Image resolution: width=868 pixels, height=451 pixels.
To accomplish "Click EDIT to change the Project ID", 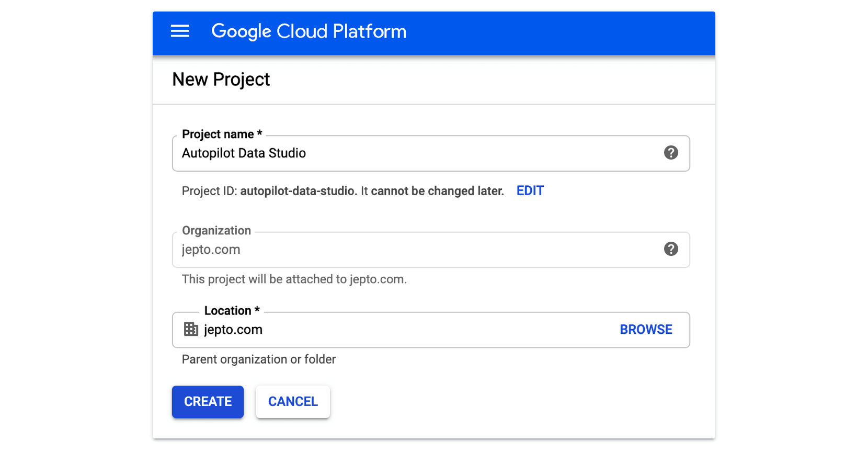I will 530,191.
